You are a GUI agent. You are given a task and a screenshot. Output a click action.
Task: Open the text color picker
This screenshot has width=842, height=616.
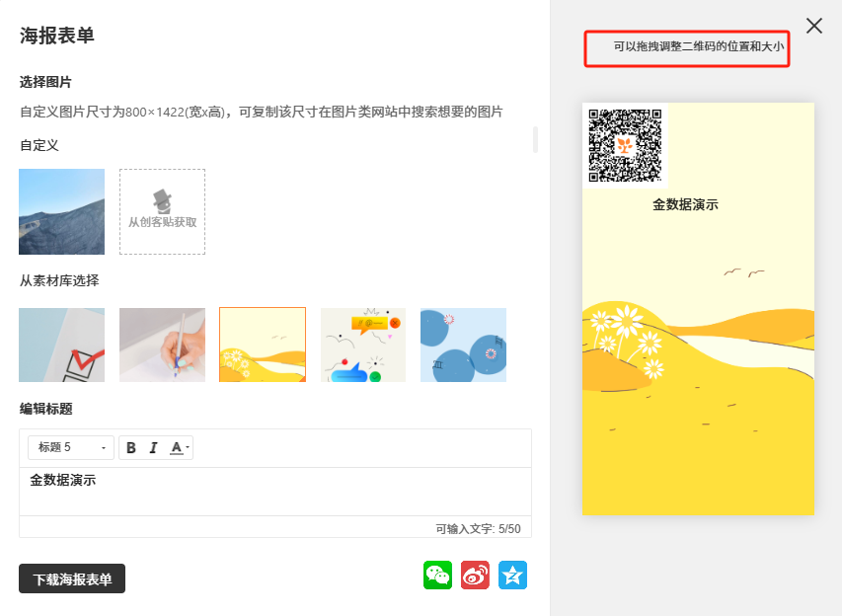(x=179, y=448)
